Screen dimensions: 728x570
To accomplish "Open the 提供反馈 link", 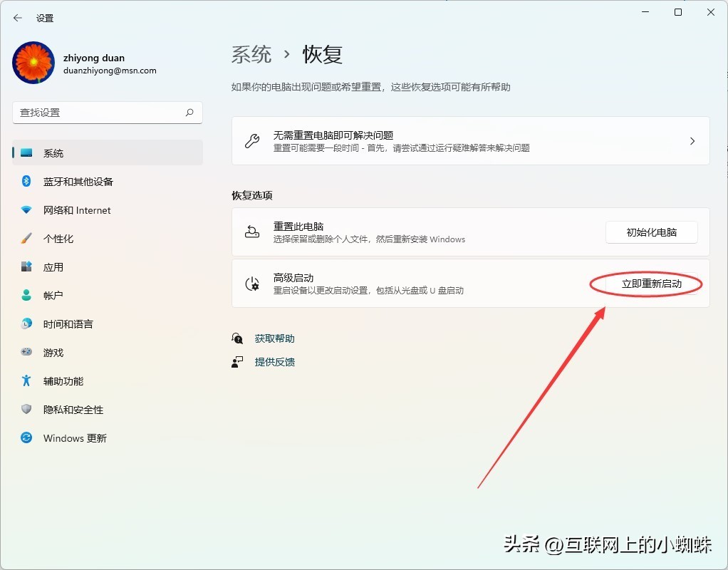I will point(275,361).
